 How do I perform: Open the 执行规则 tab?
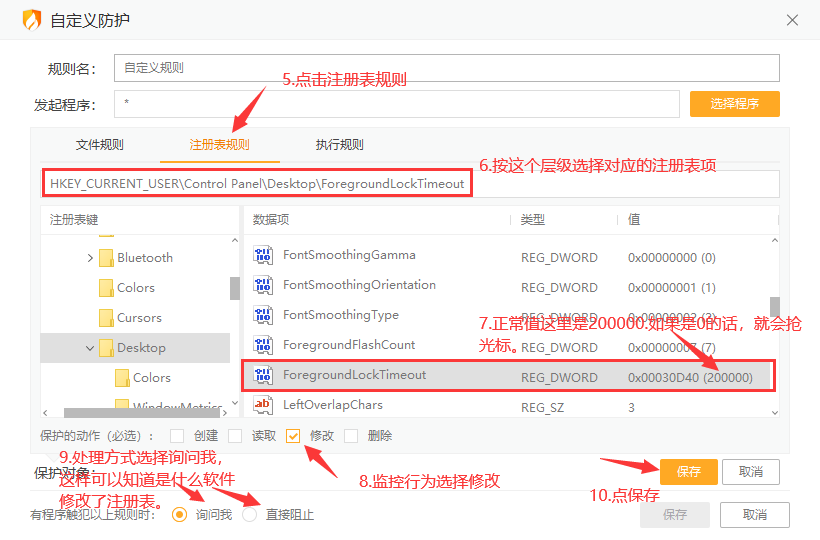click(x=339, y=145)
